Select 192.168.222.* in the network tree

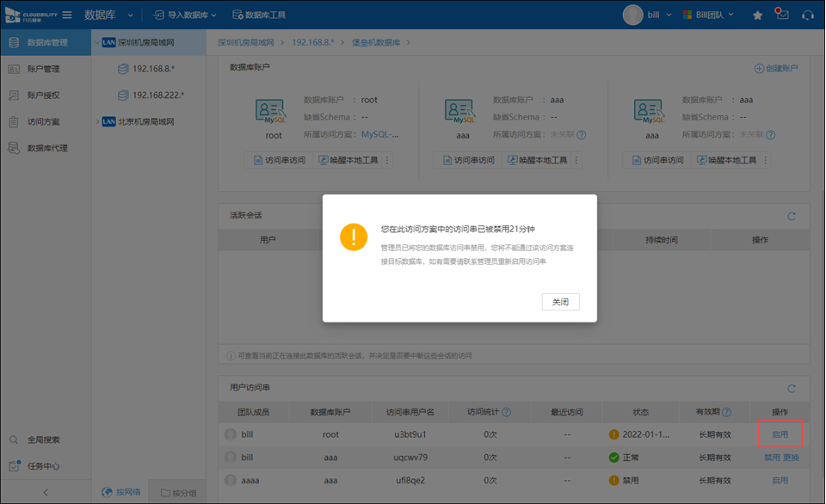tap(157, 95)
